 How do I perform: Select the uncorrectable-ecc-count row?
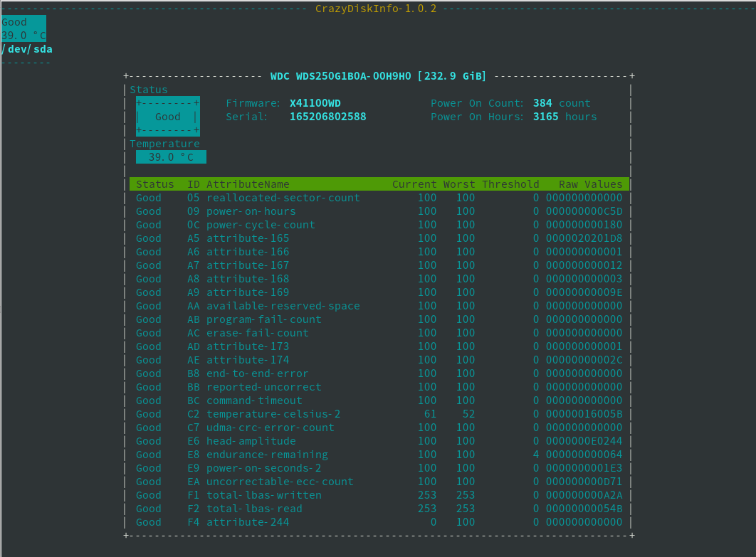(379, 481)
